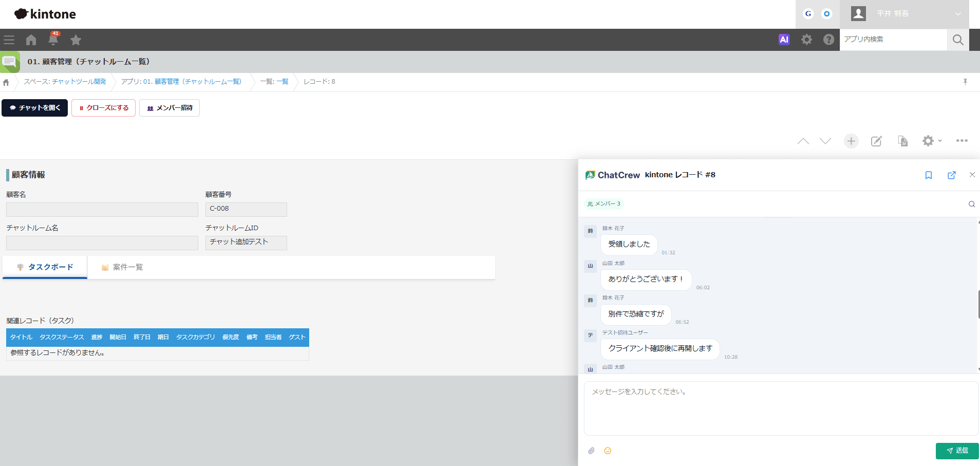The width and height of the screenshot is (980, 466).
Task: Click the 受領しました message bubble
Action: [629, 245]
